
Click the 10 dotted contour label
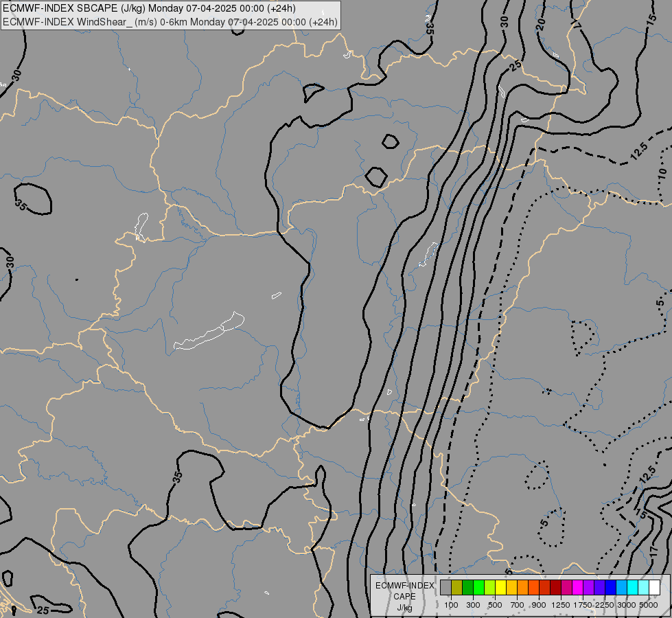(x=662, y=174)
